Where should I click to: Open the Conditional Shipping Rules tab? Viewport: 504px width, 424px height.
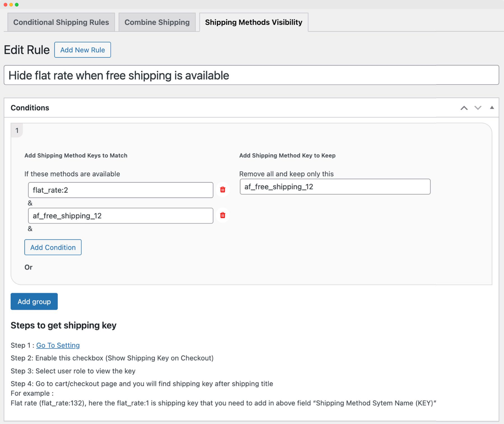61,22
